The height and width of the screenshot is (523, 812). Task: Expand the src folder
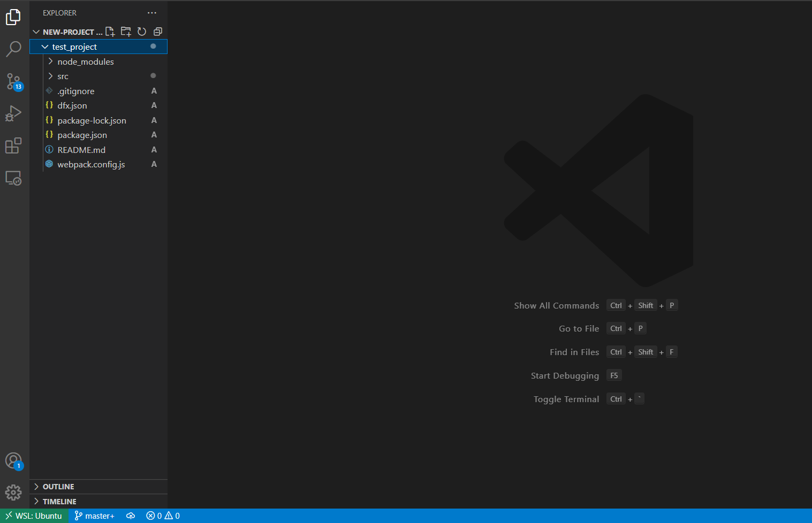click(98, 76)
